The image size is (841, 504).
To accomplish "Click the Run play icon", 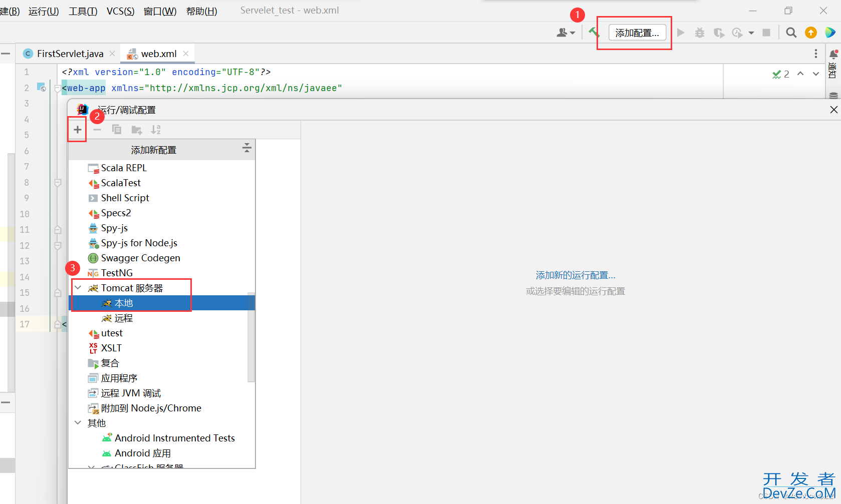I will coord(680,33).
